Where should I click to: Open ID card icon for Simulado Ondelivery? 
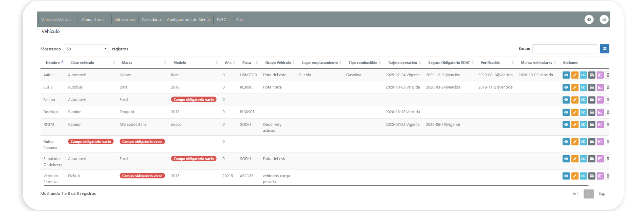pyautogui.click(x=600, y=159)
